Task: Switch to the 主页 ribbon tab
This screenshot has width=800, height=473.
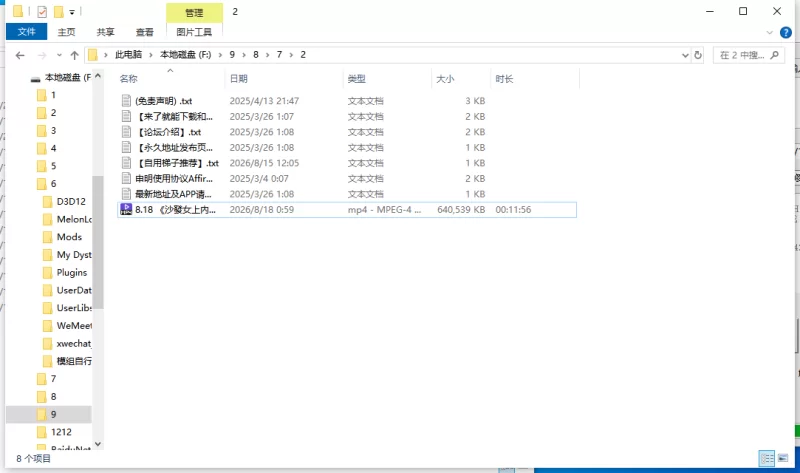Action: (x=66, y=32)
